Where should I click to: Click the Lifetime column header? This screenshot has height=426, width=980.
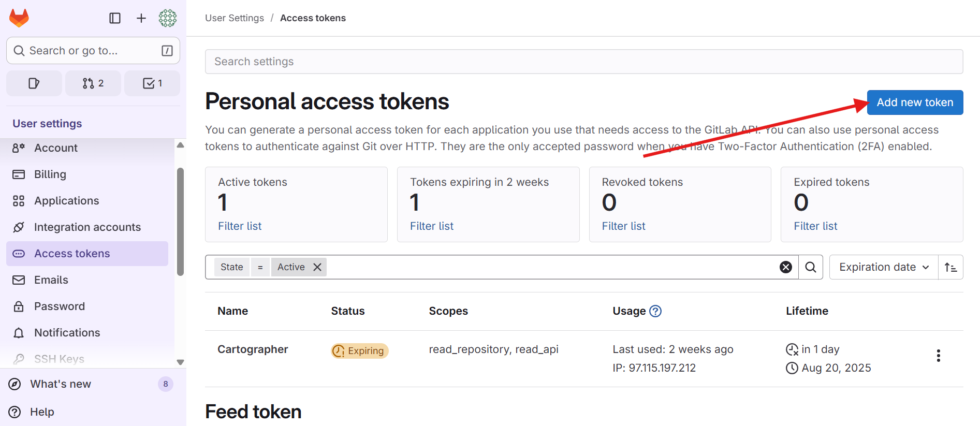tap(807, 311)
